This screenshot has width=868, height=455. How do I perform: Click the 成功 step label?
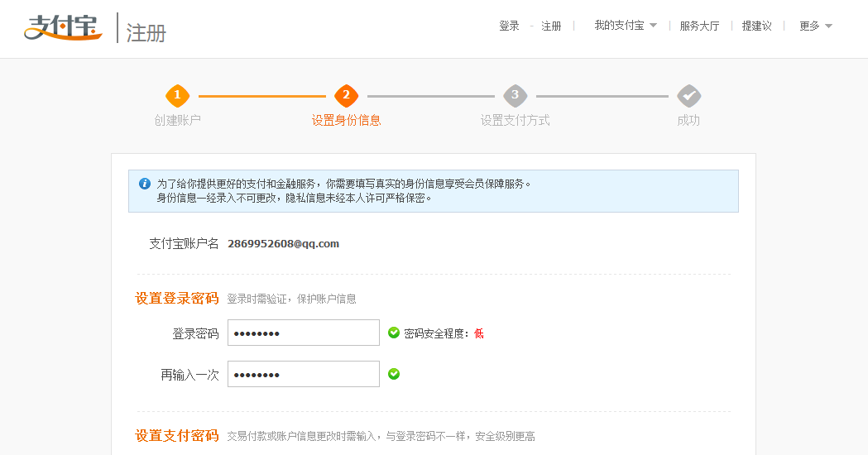click(688, 120)
